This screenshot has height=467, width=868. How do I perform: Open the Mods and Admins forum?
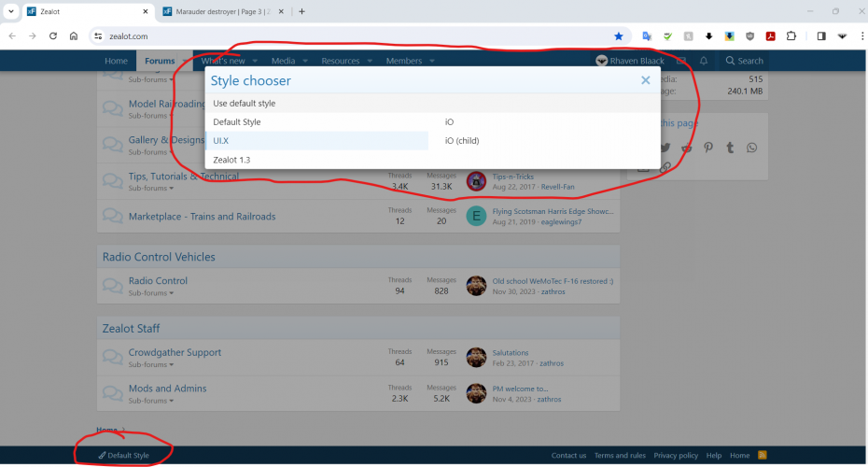click(168, 389)
